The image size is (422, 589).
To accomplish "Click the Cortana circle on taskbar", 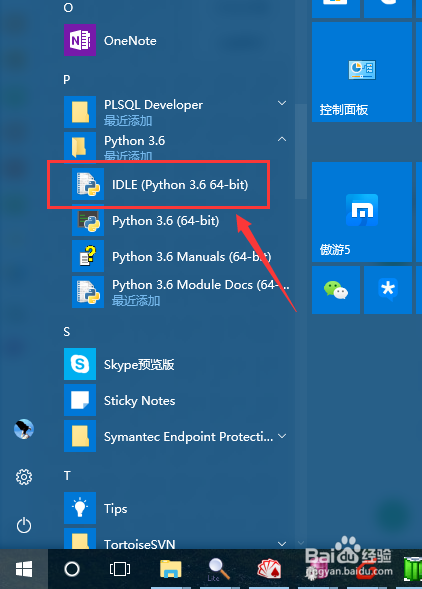I will pyautogui.click(x=72, y=569).
